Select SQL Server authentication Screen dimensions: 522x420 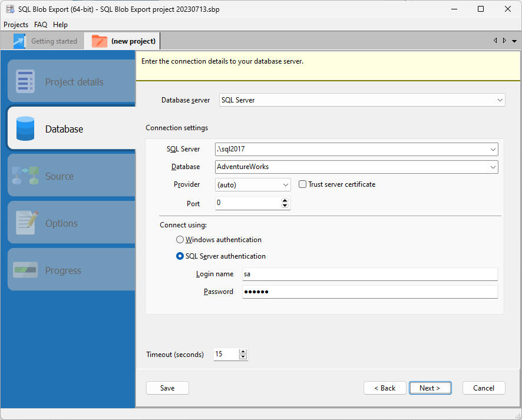(180, 256)
